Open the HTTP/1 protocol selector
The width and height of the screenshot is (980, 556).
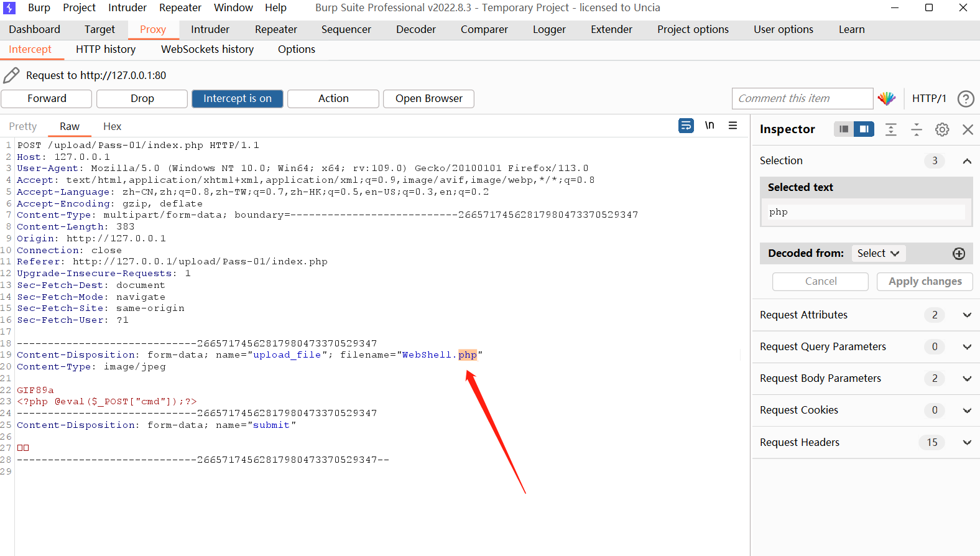(929, 98)
